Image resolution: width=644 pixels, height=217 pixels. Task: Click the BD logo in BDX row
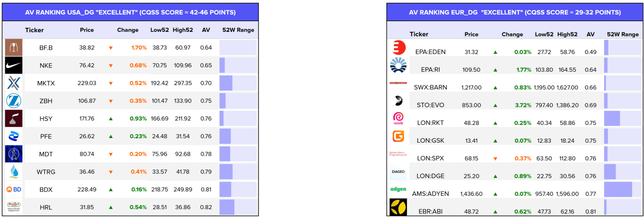(x=14, y=189)
